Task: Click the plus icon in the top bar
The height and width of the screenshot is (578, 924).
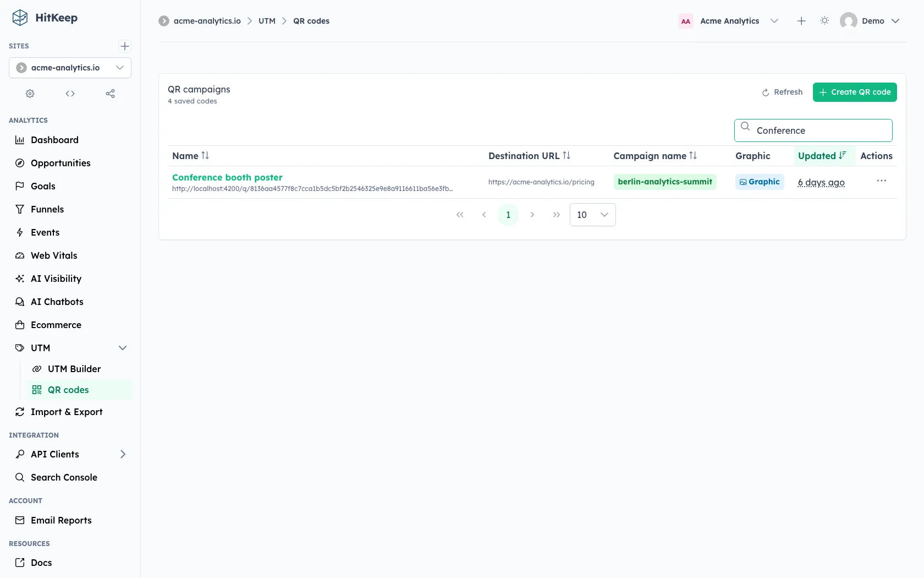Action: 801,21
